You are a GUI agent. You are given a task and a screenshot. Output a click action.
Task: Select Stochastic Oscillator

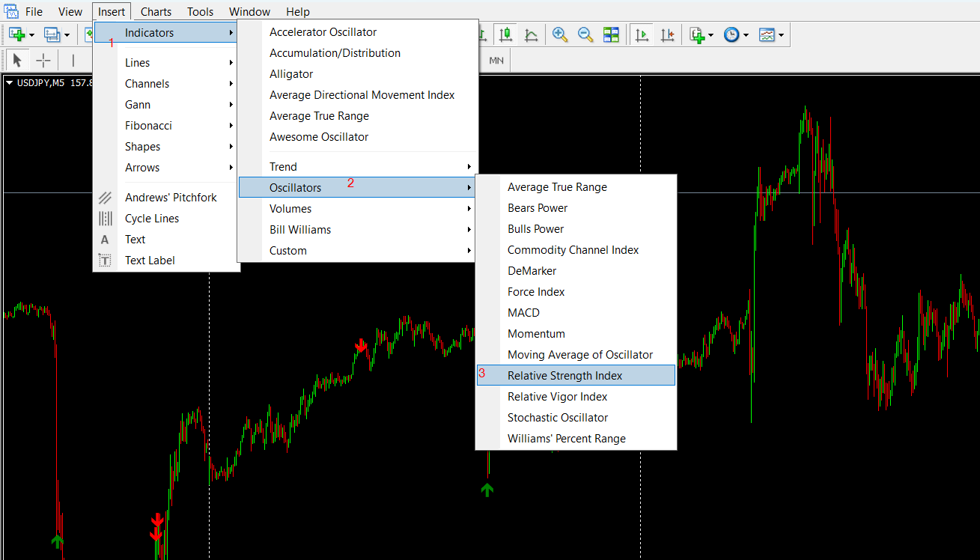(x=576, y=418)
